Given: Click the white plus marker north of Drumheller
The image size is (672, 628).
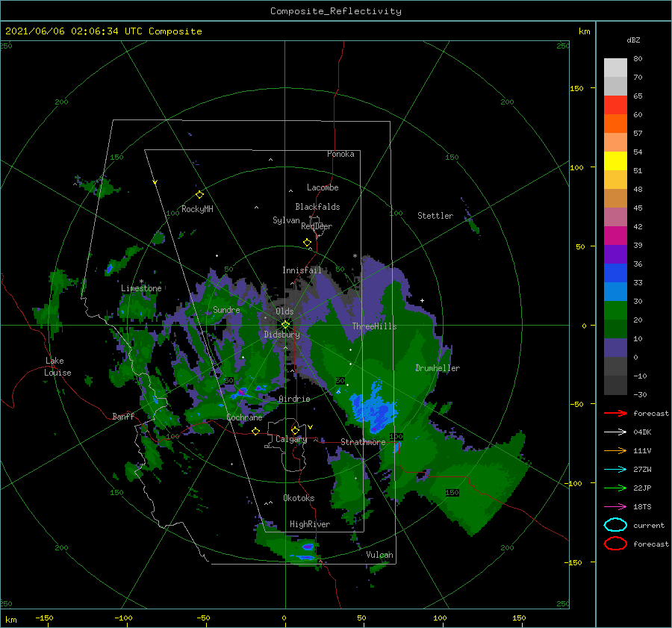Looking at the screenshot, I should coord(422,300).
